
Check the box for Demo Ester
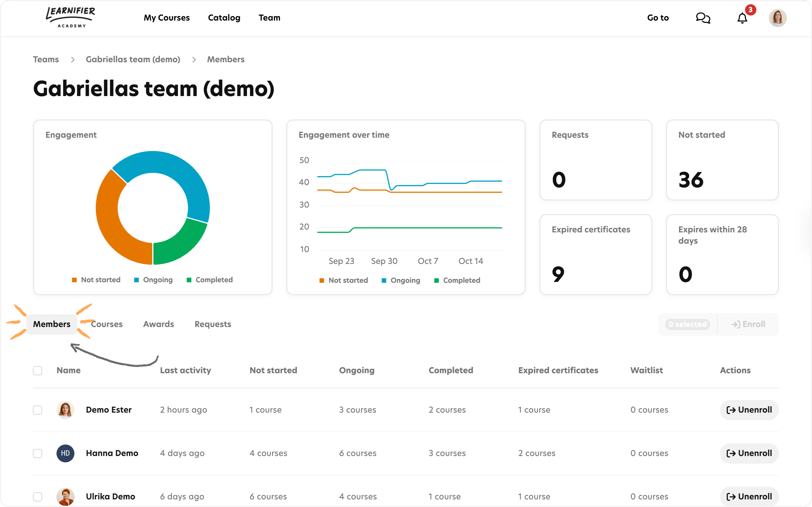tap(37, 410)
